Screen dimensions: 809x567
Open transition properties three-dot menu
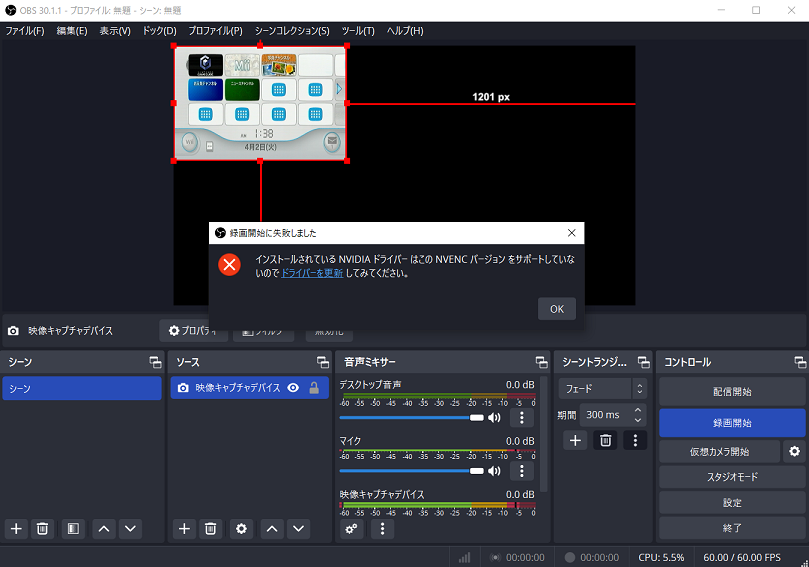pyautogui.click(x=635, y=440)
